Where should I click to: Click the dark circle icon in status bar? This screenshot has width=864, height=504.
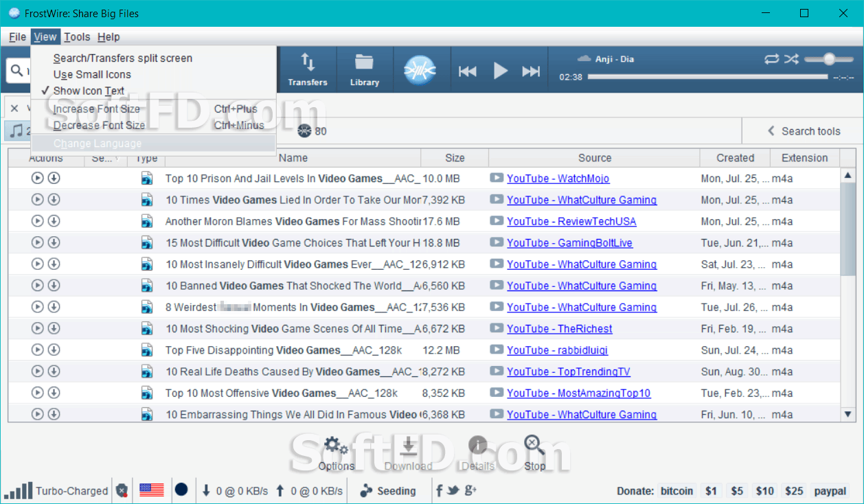point(181,490)
